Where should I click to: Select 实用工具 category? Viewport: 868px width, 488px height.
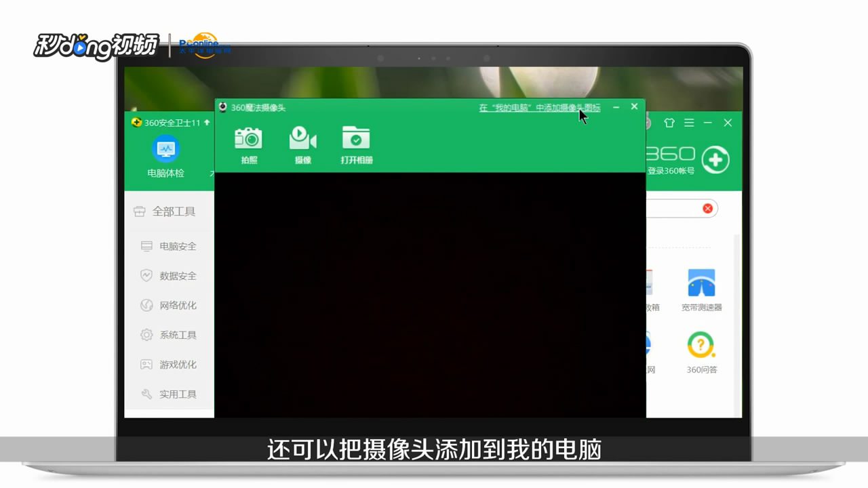coord(169,394)
